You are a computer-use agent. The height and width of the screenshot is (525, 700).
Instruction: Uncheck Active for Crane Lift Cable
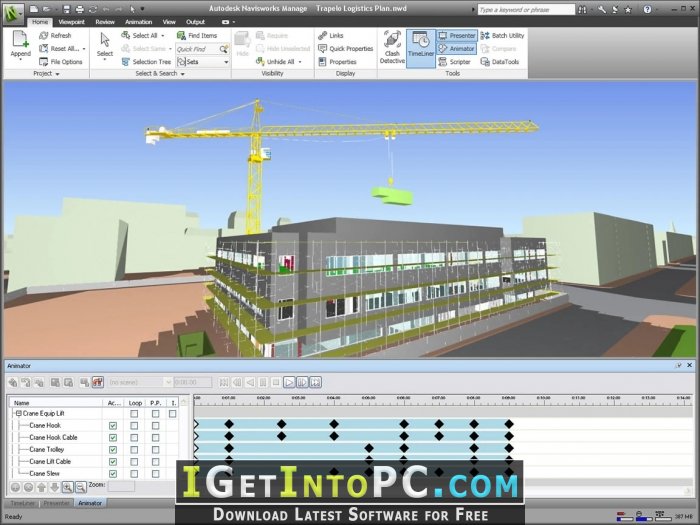[x=113, y=462]
